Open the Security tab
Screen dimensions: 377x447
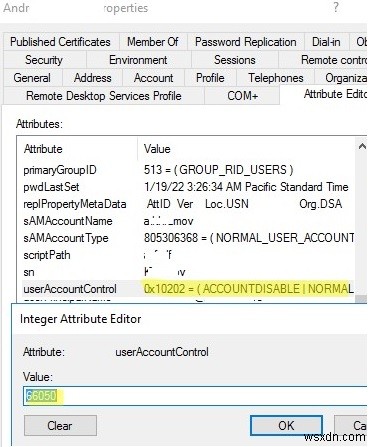[x=44, y=60]
